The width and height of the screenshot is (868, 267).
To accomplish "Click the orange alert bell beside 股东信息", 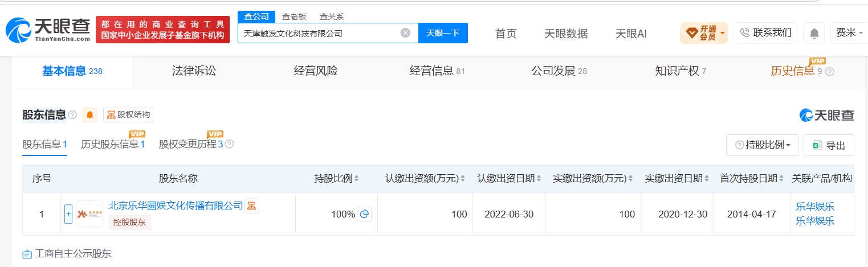I will 90,115.
